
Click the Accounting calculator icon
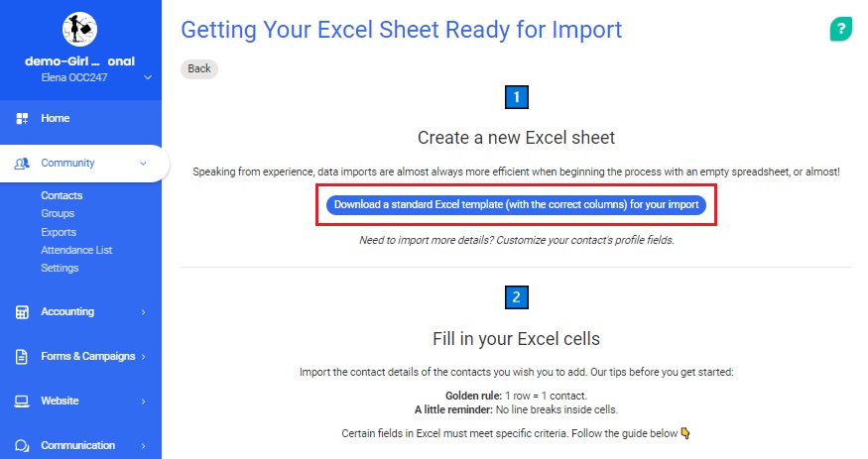[22, 312]
